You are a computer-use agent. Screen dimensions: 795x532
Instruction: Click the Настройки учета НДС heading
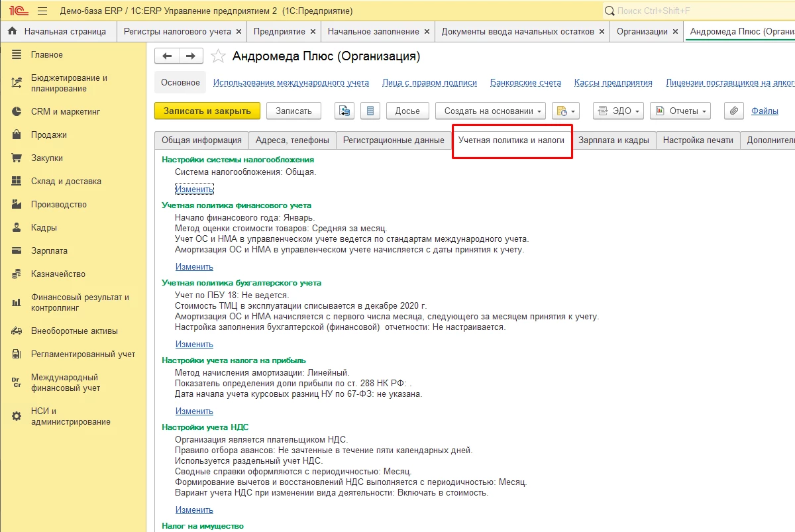pos(205,427)
